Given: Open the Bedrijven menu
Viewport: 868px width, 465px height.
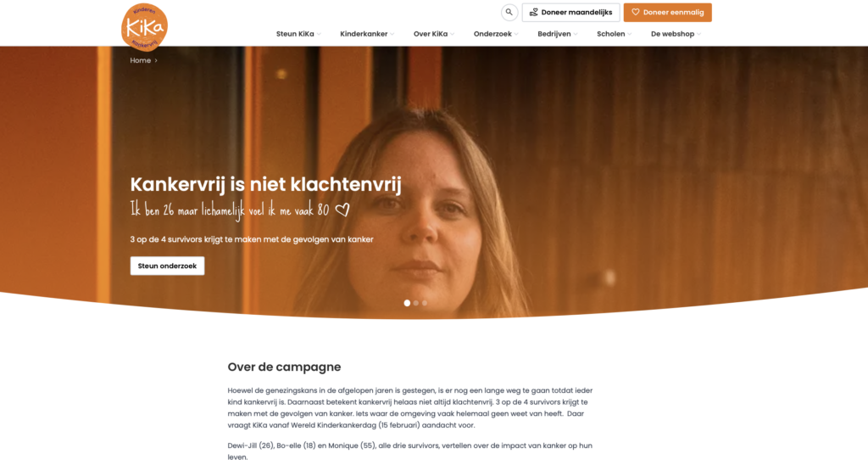Looking at the screenshot, I should pos(554,34).
